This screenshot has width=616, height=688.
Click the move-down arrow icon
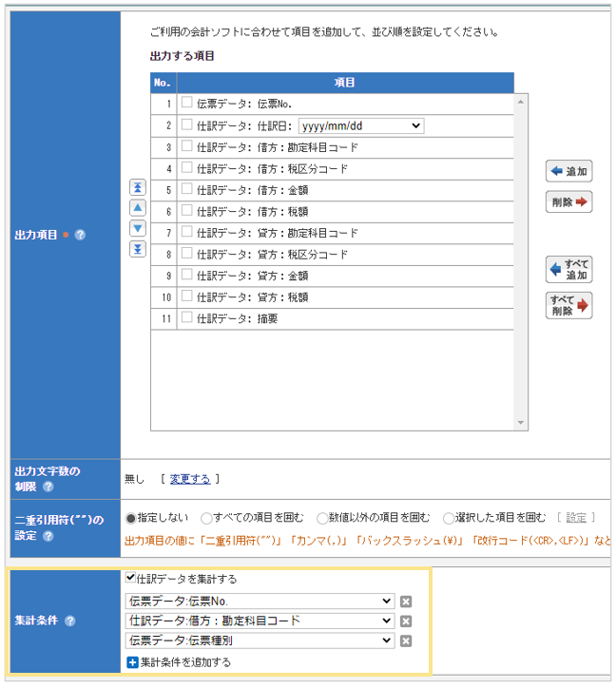(x=137, y=228)
